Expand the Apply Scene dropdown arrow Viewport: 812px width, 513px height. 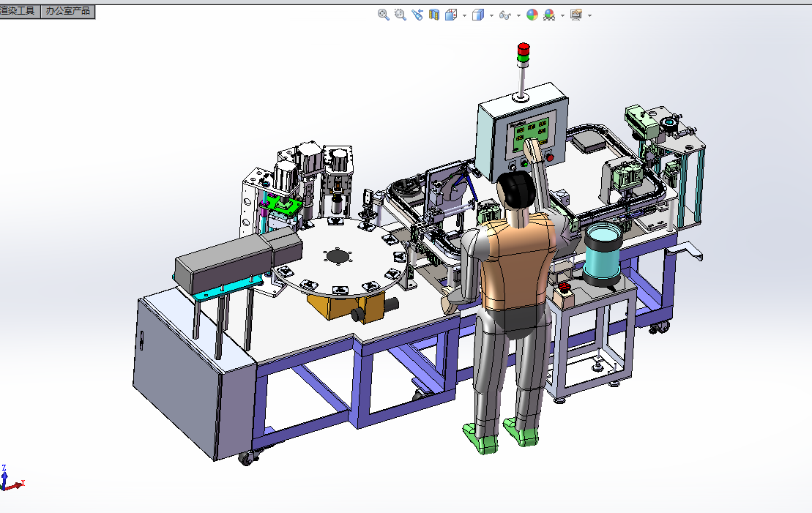(x=562, y=15)
